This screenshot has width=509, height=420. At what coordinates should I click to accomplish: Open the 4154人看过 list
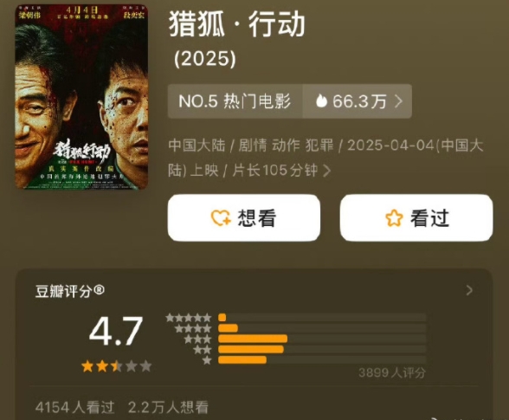coord(74,407)
